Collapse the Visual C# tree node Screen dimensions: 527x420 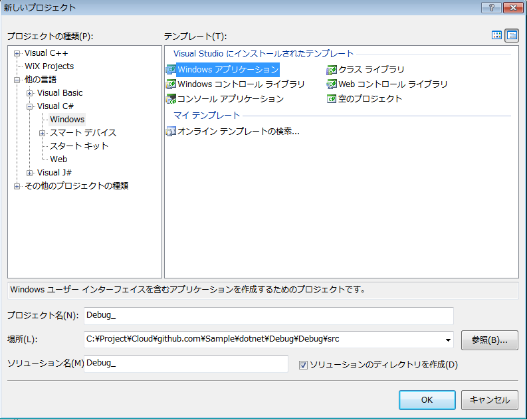point(30,106)
